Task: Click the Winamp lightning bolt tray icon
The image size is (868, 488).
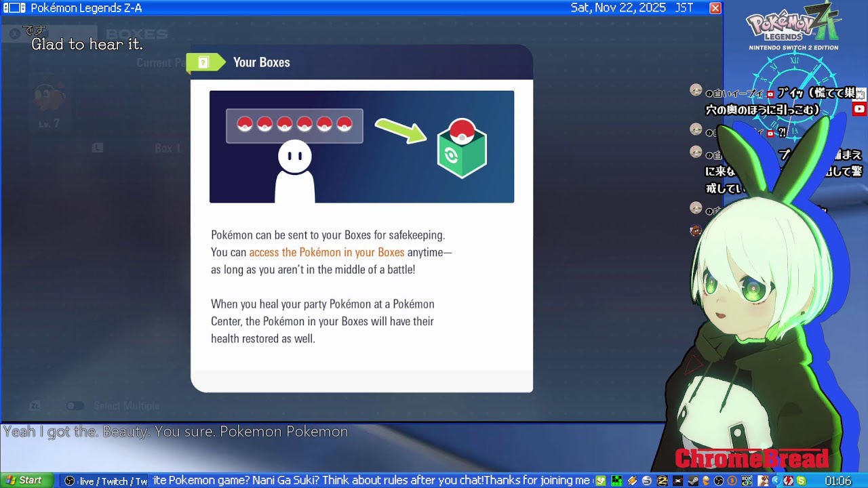Action: pos(633,481)
